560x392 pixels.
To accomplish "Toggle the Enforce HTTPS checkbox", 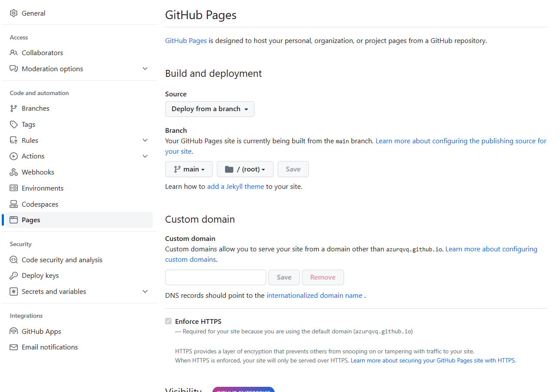I will click(168, 321).
